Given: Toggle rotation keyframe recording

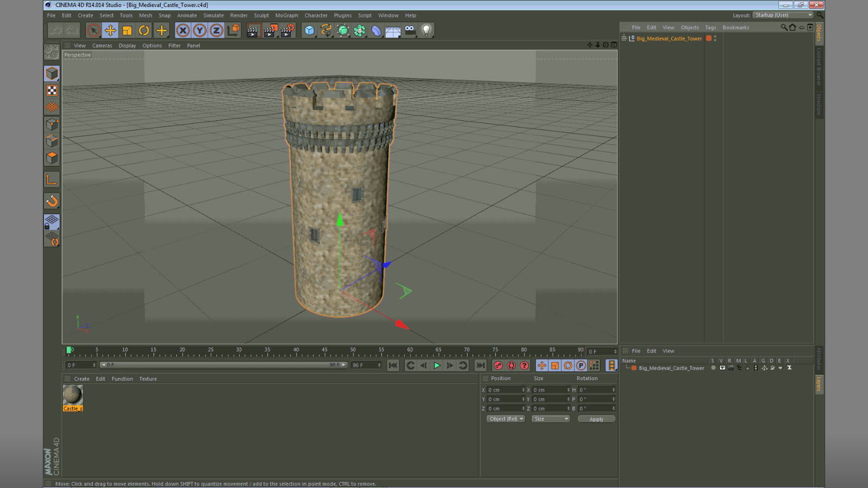Looking at the screenshot, I should pos(567,365).
